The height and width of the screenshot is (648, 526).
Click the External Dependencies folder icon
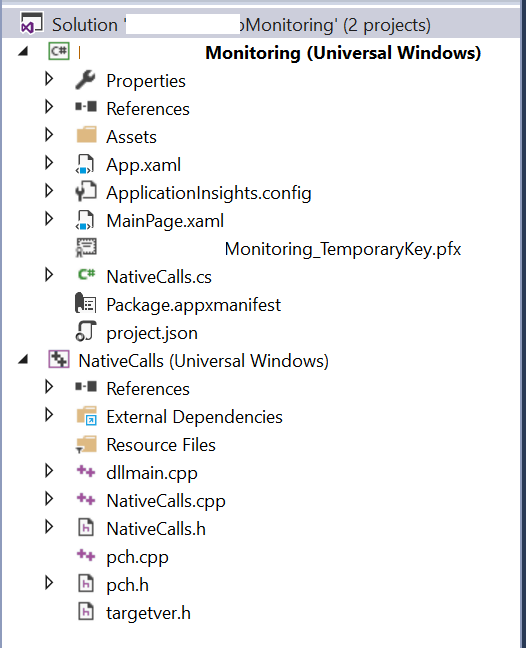(86, 416)
